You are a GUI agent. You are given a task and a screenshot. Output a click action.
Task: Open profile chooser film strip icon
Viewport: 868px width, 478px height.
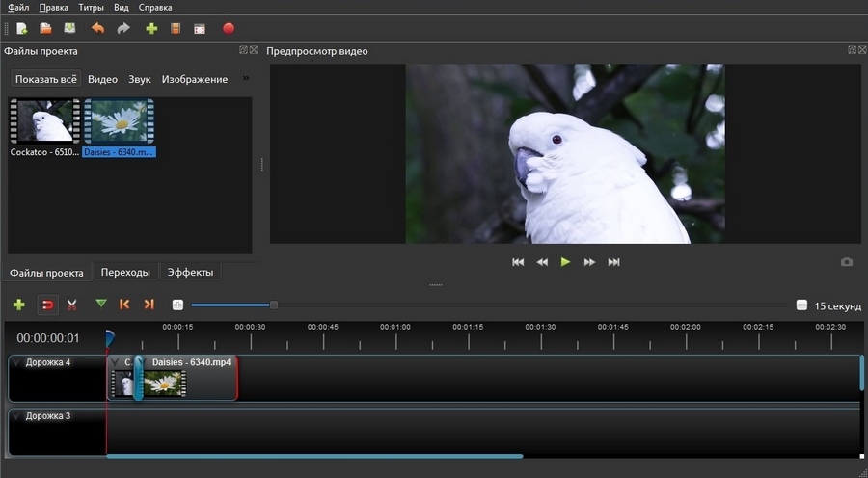176,28
